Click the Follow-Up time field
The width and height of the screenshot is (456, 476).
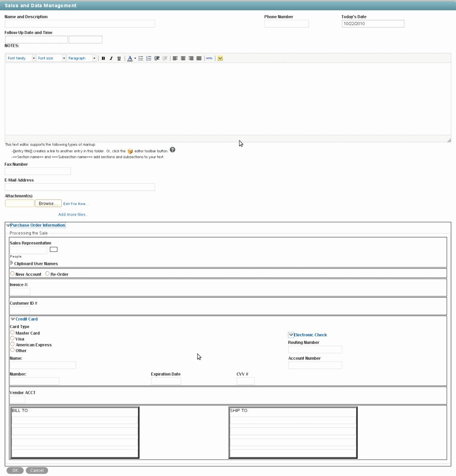pos(86,40)
